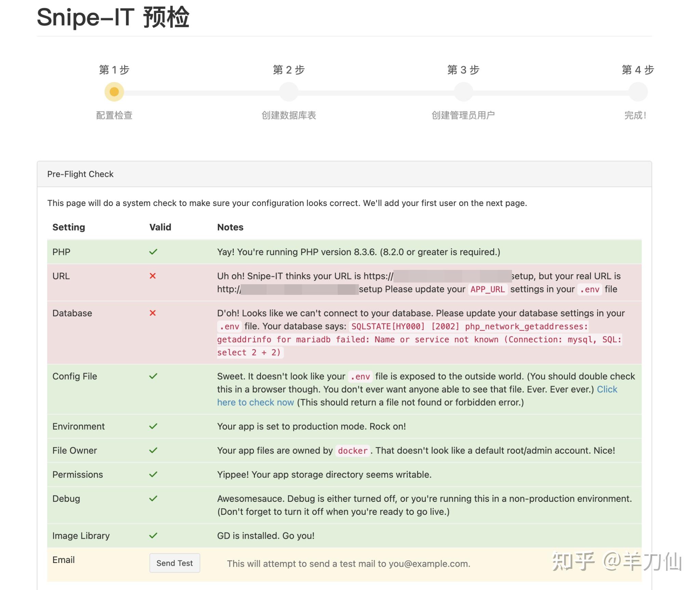
Task: Click the green check icon beside PHP
Action: (153, 252)
